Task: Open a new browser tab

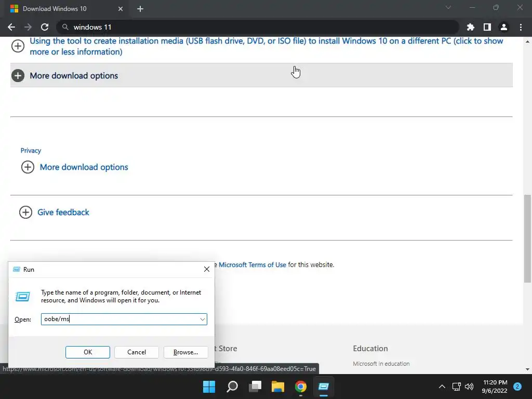Action: click(x=140, y=9)
